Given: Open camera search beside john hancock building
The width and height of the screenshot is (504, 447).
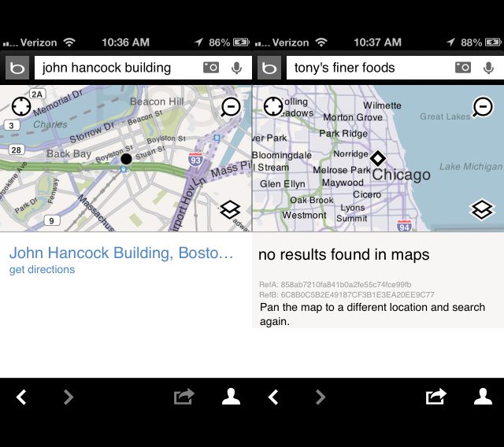Looking at the screenshot, I should coord(211,68).
